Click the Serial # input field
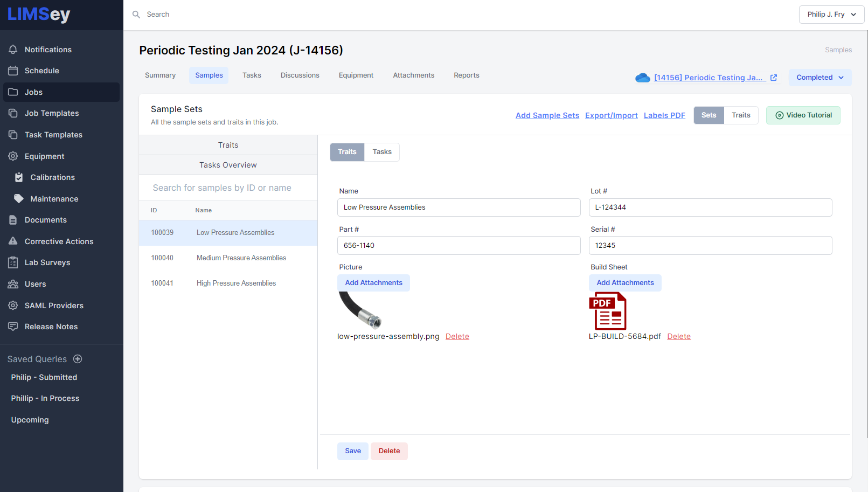The height and width of the screenshot is (492, 868). [x=711, y=246]
